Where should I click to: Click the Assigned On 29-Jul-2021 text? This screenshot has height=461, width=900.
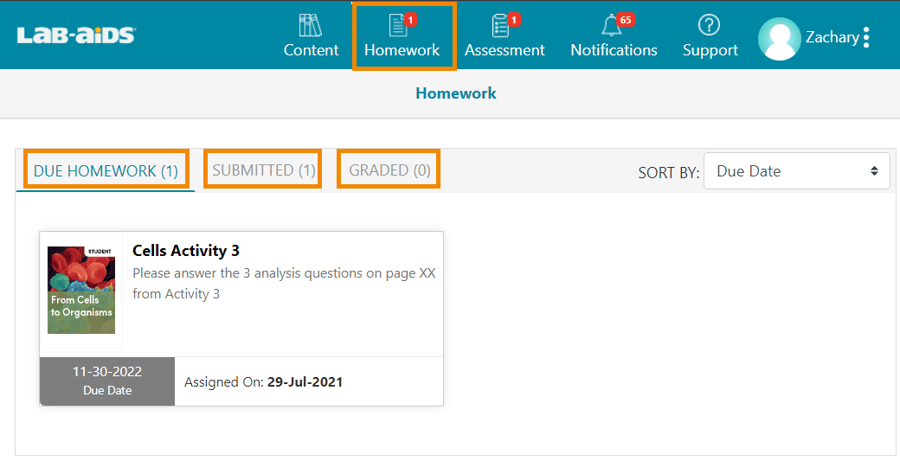coord(264,382)
